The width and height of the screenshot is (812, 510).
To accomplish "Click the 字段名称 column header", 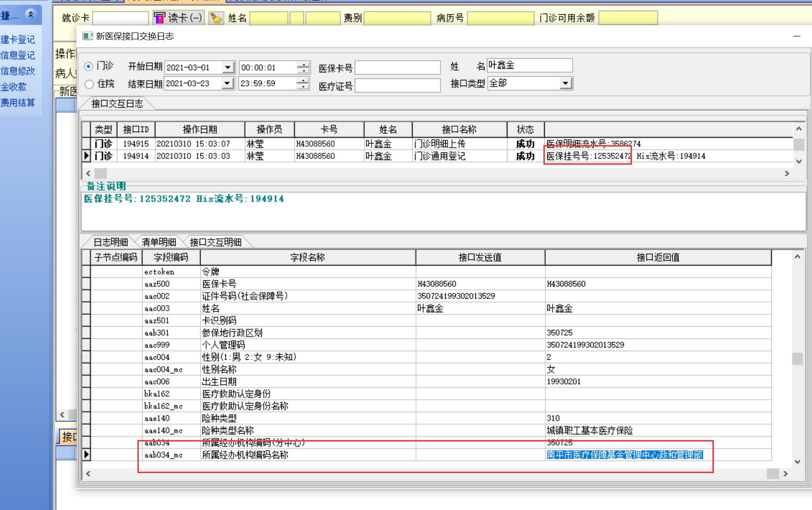I will (x=308, y=258).
